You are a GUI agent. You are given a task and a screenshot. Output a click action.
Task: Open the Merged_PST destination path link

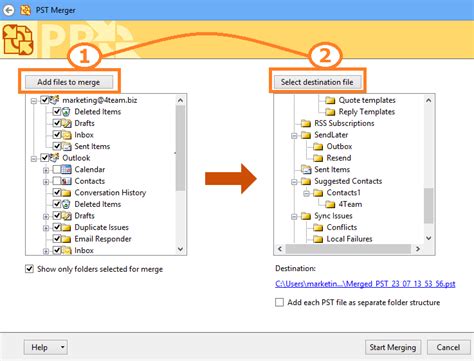click(x=365, y=284)
